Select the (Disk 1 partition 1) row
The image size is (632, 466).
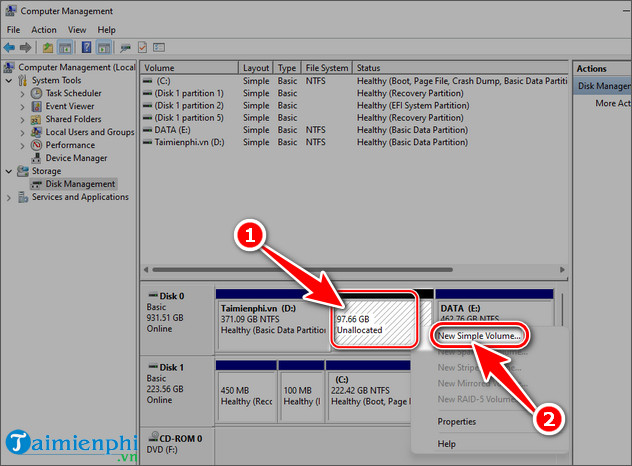coord(354,94)
